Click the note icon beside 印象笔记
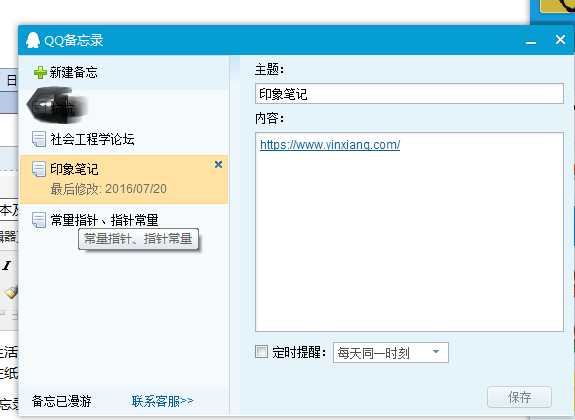This screenshot has width=575, height=420. pos(39,169)
